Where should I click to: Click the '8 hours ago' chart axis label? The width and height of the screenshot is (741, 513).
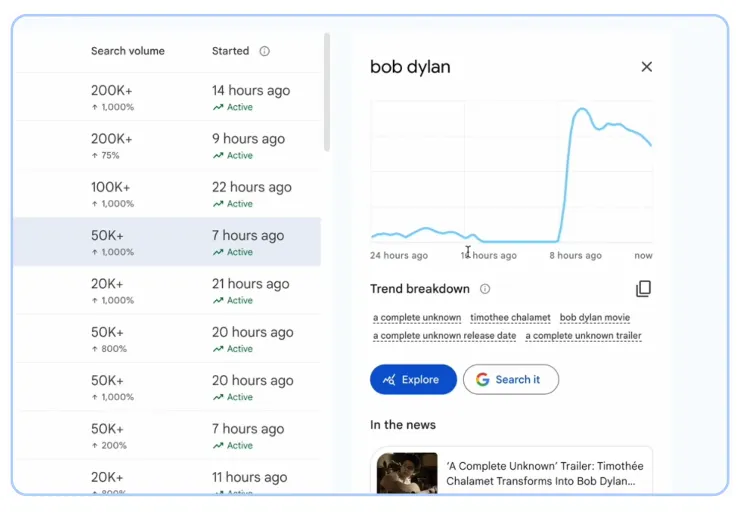tap(575, 256)
